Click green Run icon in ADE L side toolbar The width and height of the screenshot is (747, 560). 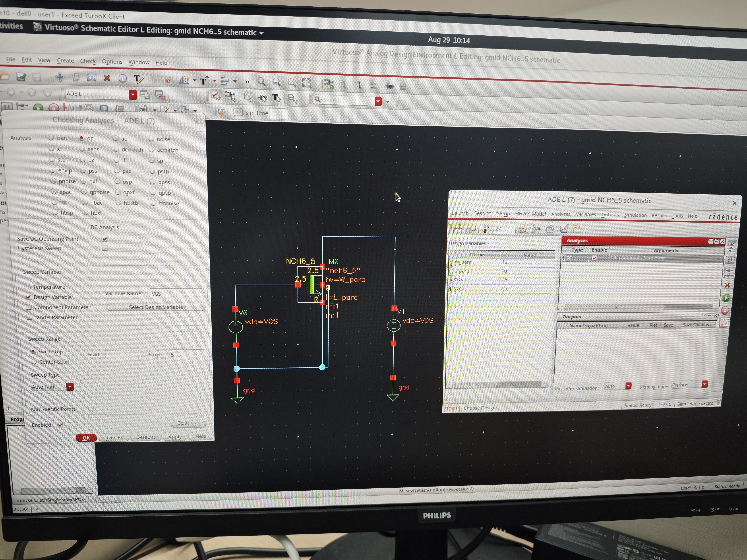coord(726,298)
